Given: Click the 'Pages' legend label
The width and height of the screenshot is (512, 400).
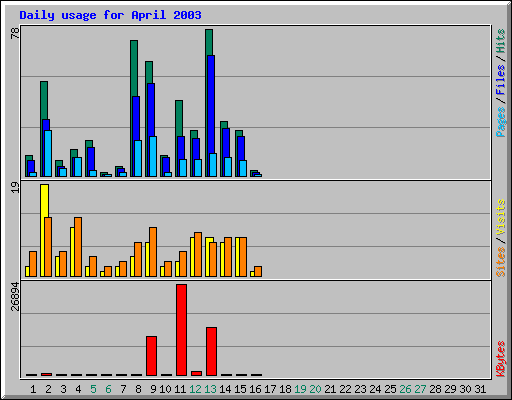Looking at the screenshot, I should [x=500, y=122].
